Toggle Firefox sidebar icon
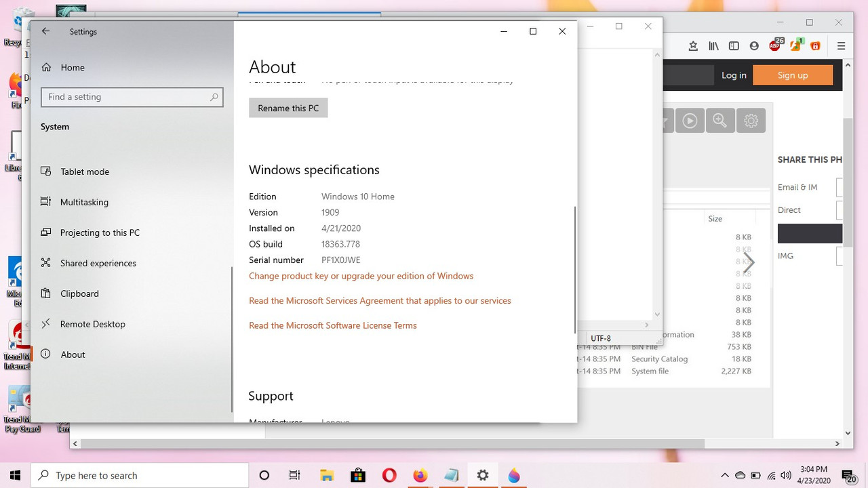 [734, 46]
